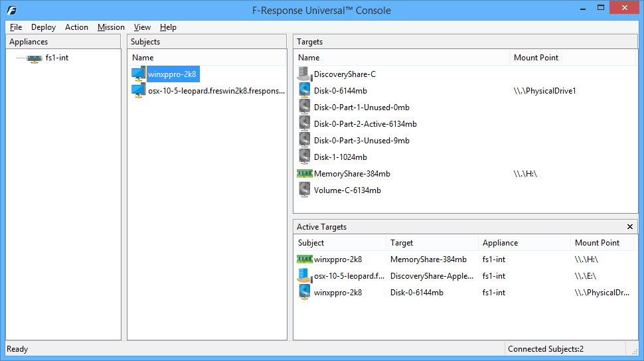The width and height of the screenshot is (644, 361).
Task: Open the Action menu
Action: (x=76, y=27)
